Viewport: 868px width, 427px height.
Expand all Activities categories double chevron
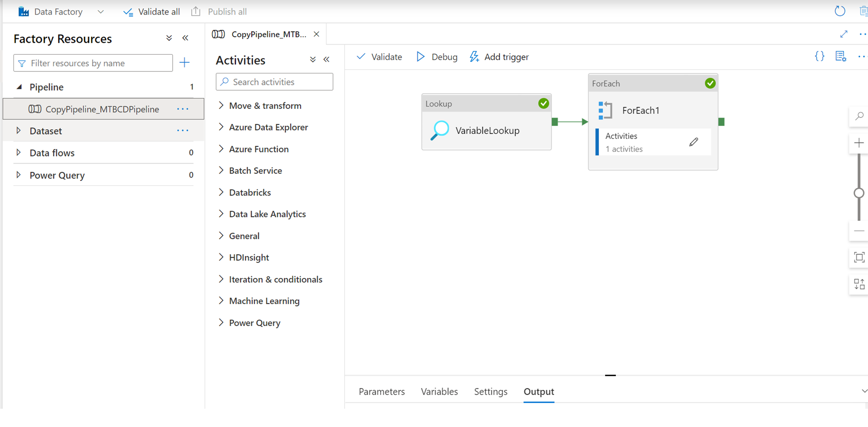(313, 60)
